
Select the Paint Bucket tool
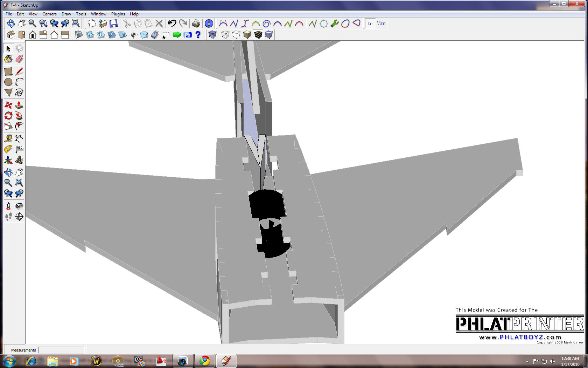[x=8, y=59]
